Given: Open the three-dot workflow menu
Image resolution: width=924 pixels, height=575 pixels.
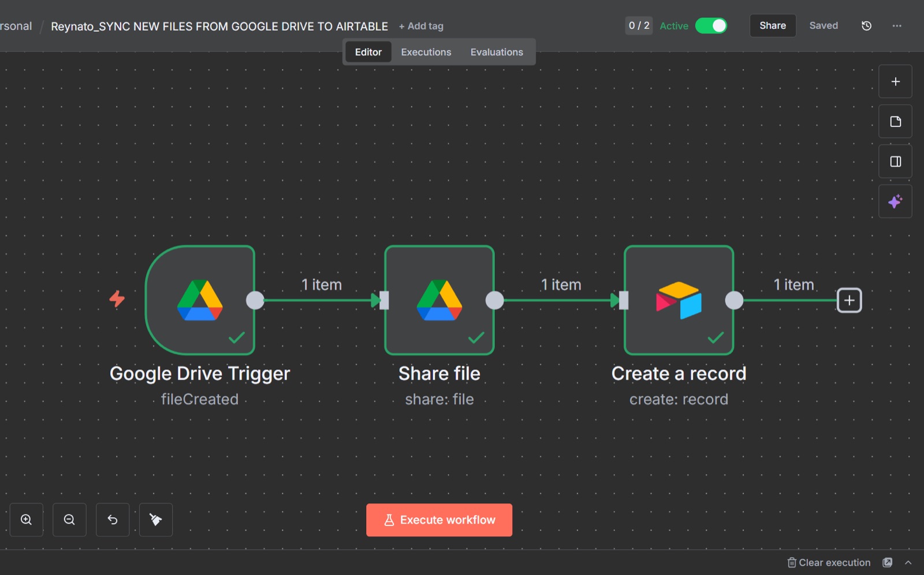Looking at the screenshot, I should (897, 25).
